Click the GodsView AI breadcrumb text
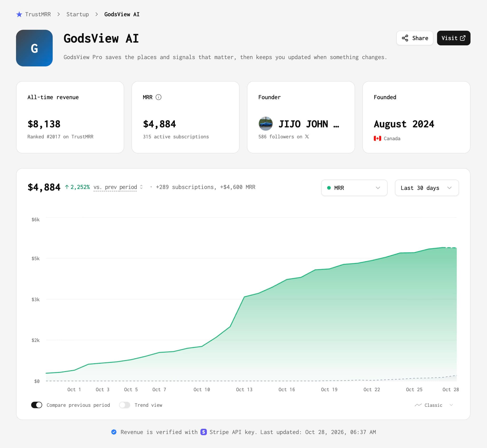487x448 pixels. [122, 14]
